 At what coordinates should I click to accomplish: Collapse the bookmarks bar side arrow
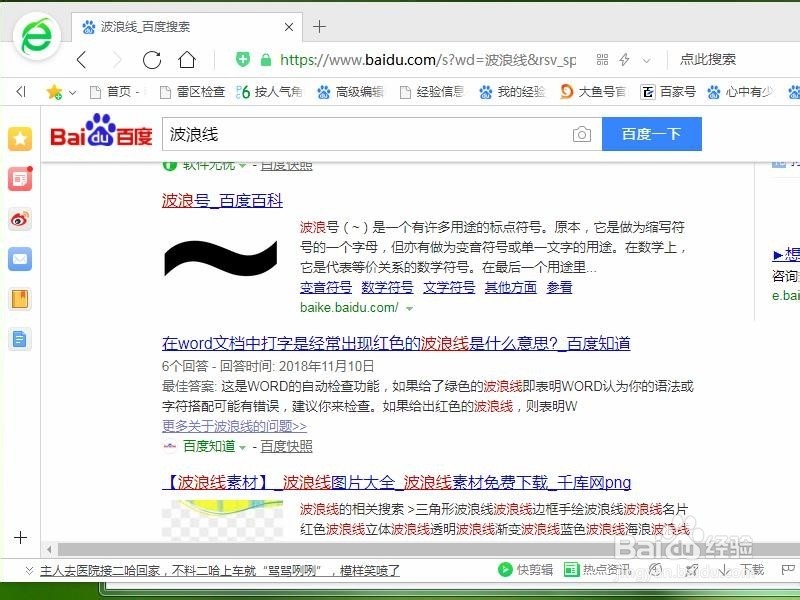click(21, 92)
